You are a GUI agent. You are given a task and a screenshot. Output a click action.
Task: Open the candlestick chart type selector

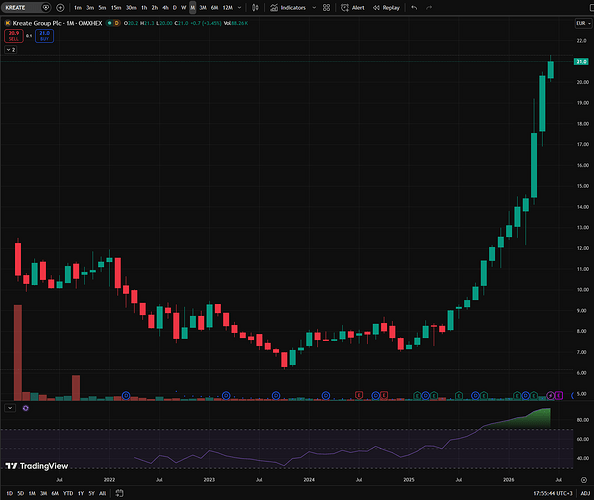click(255, 8)
